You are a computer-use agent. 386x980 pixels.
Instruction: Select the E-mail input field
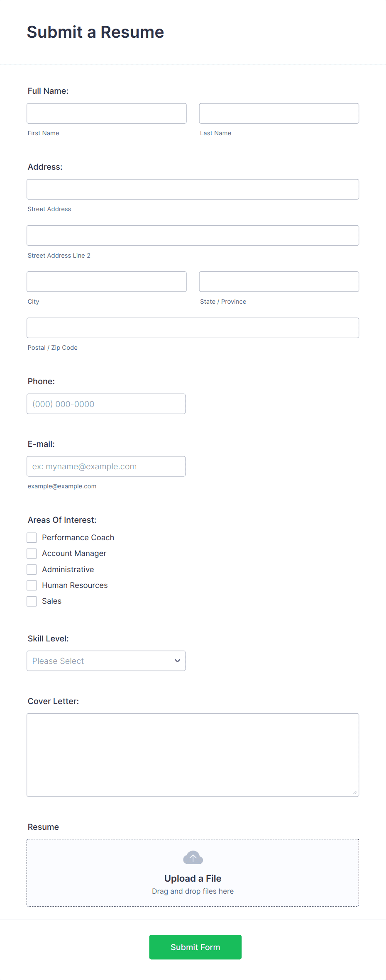coord(106,466)
